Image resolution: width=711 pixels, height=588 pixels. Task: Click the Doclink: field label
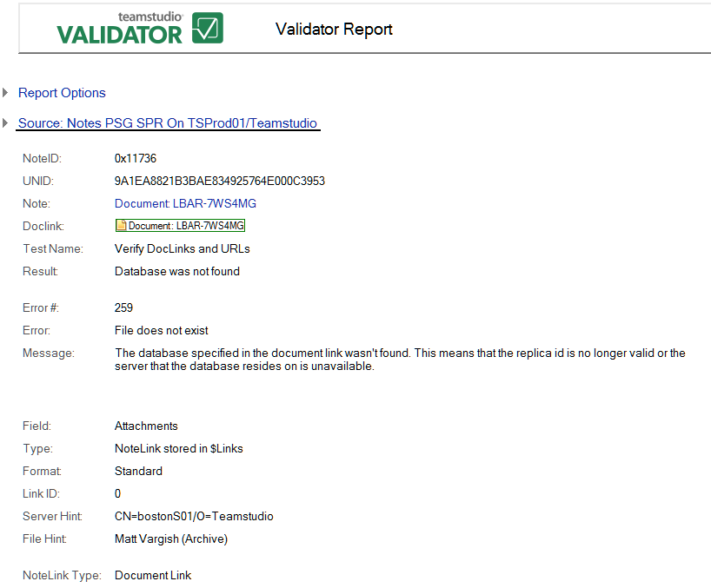(43, 226)
